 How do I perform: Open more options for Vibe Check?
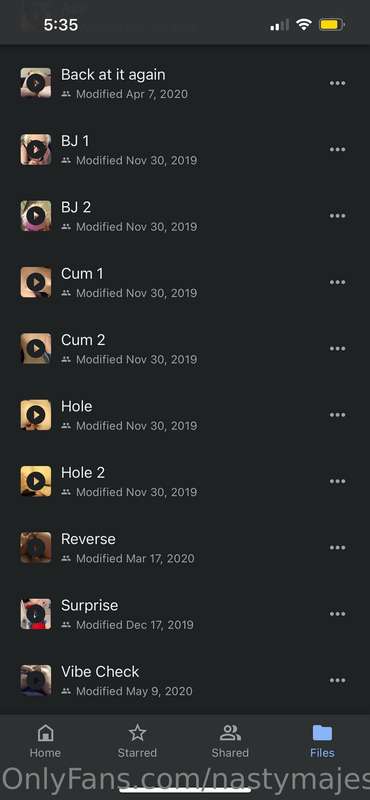coord(337,680)
